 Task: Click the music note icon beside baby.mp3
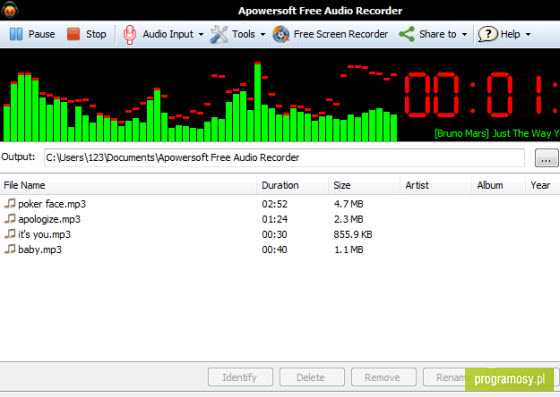coord(10,249)
